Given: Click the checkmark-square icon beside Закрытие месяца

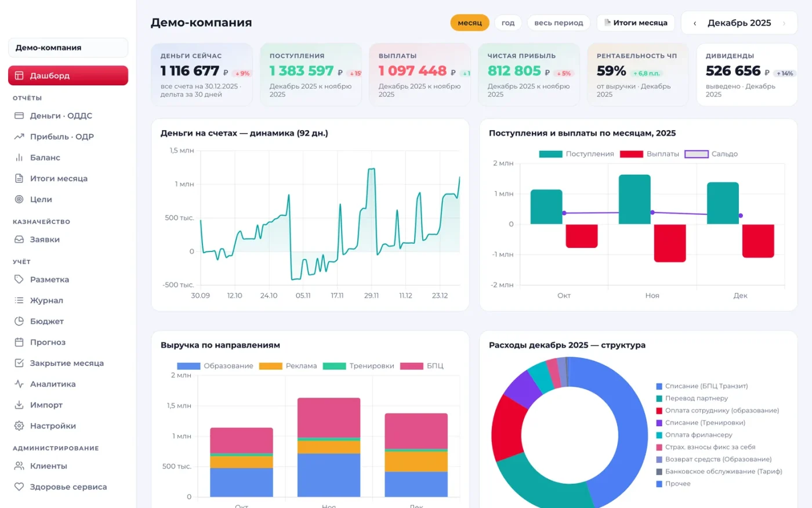Looking at the screenshot, I should 19,363.
